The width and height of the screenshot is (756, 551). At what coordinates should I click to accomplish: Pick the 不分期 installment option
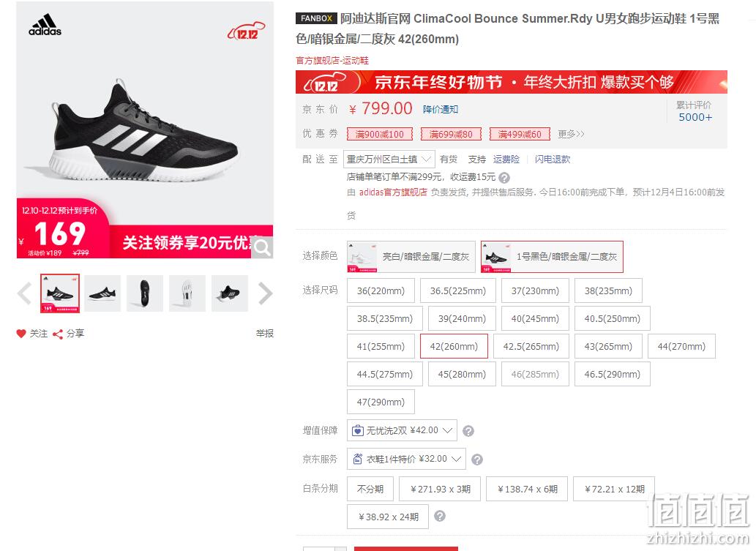(370, 489)
